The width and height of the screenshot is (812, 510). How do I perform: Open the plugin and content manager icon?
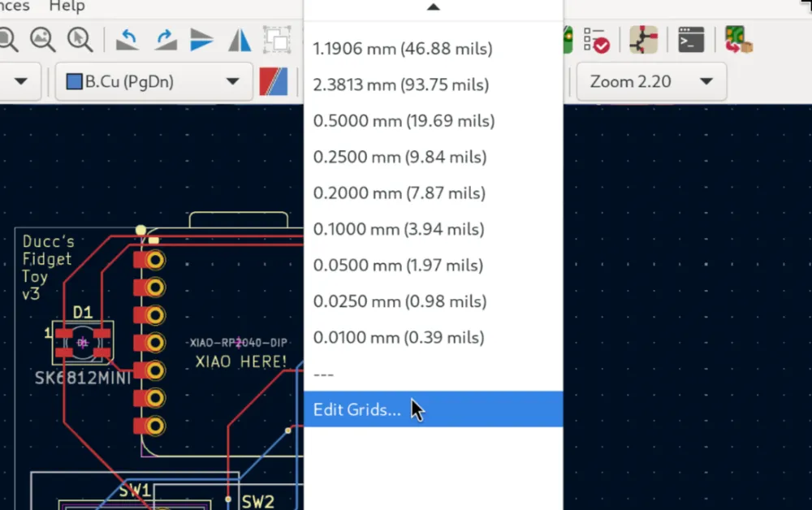[x=738, y=40]
